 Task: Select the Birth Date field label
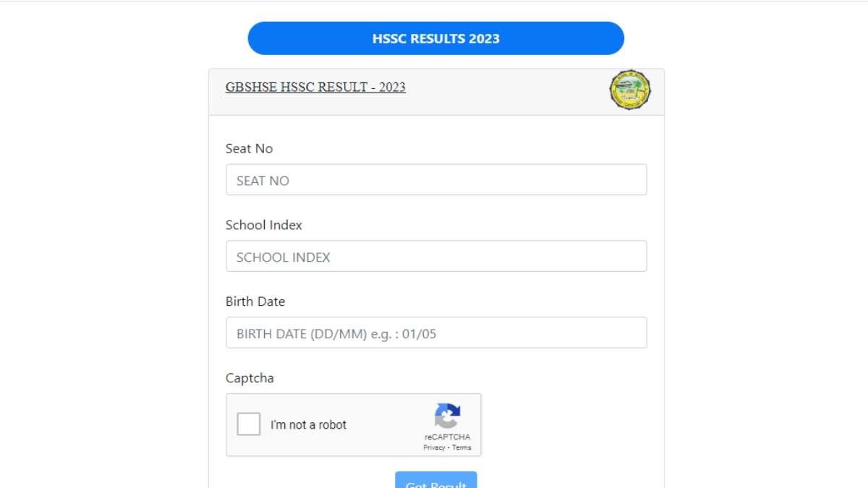click(255, 301)
